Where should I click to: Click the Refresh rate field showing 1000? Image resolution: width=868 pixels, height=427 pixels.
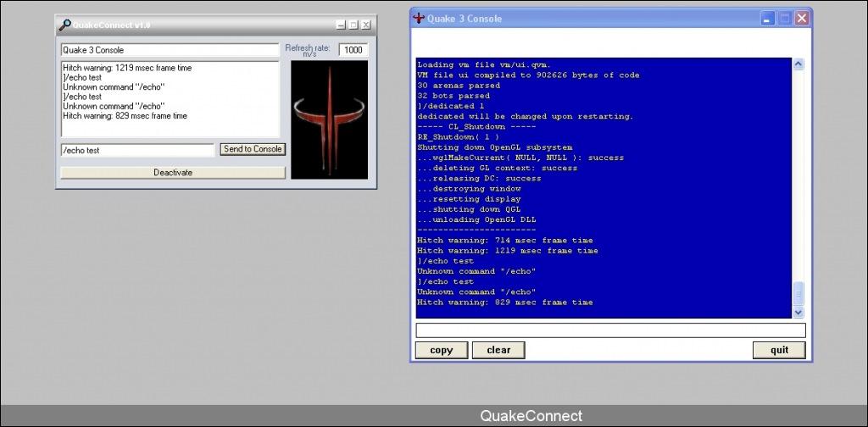click(x=353, y=50)
